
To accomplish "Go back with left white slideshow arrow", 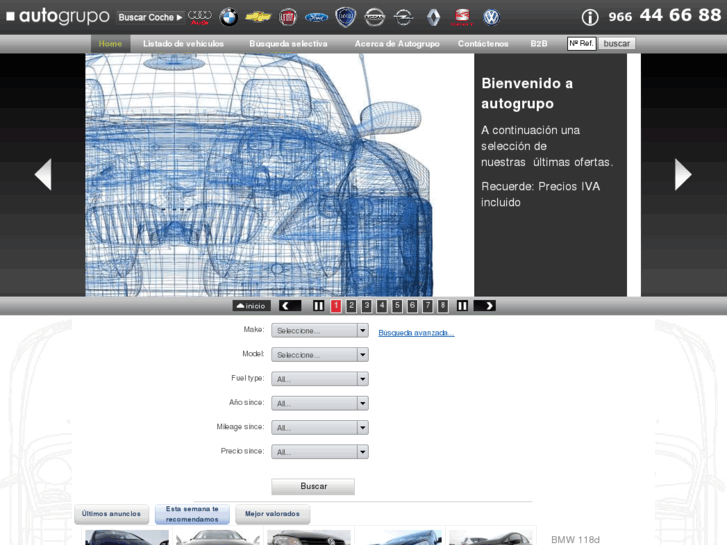I will click(x=43, y=175).
